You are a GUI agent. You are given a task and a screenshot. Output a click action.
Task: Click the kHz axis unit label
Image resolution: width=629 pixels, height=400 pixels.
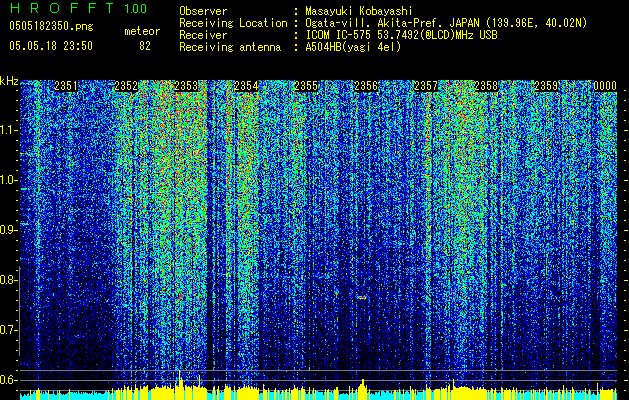tap(9, 81)
